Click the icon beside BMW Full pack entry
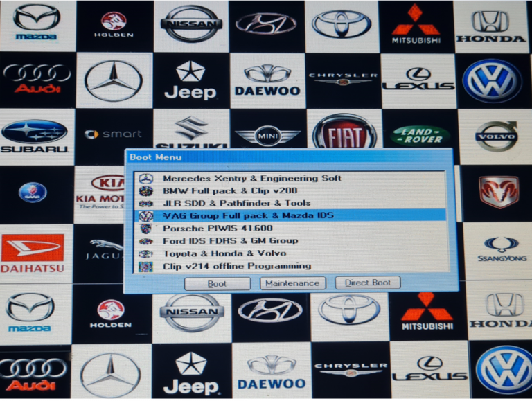Viewport: 532px width, 401px height. click(x=146, y=191)
